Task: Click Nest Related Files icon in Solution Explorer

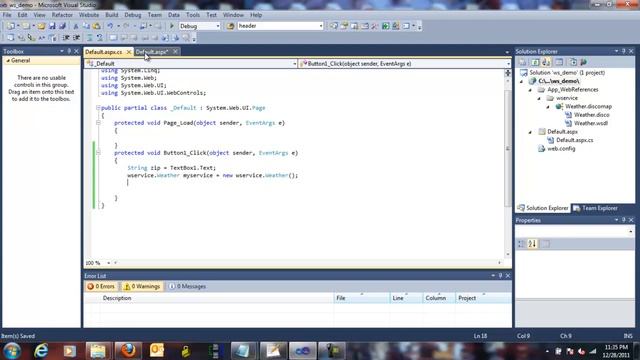Action: point(547,62)
